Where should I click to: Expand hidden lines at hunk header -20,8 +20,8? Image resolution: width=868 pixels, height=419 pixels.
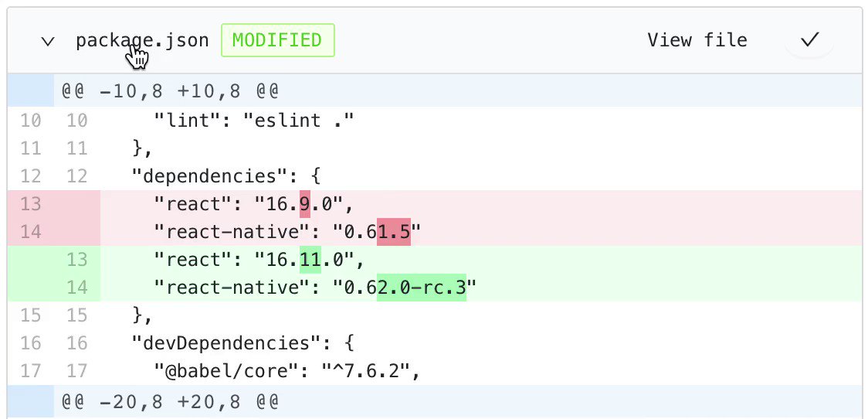tap(31, 401)
